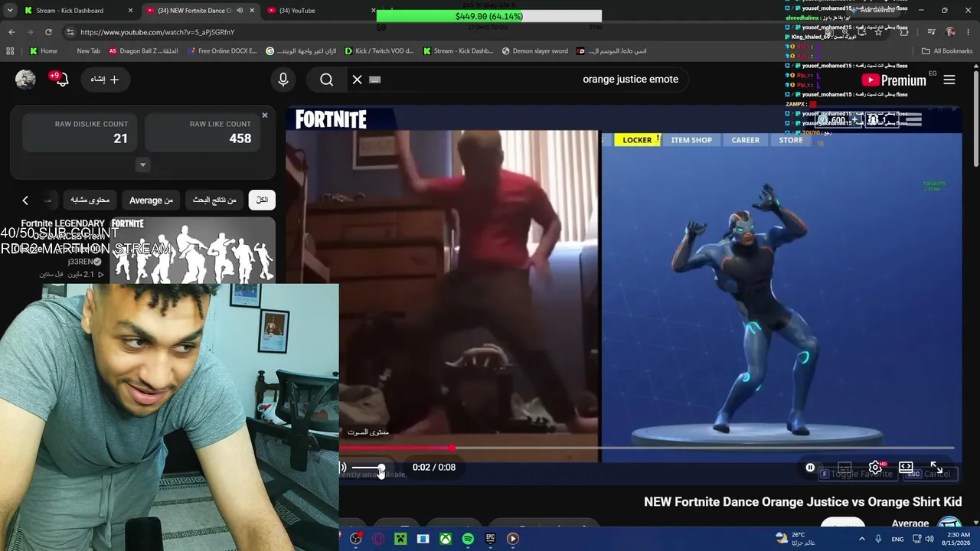Click the Average channel name
The width and height of the screenshot is (980, 551).
[x=910, y=523]
